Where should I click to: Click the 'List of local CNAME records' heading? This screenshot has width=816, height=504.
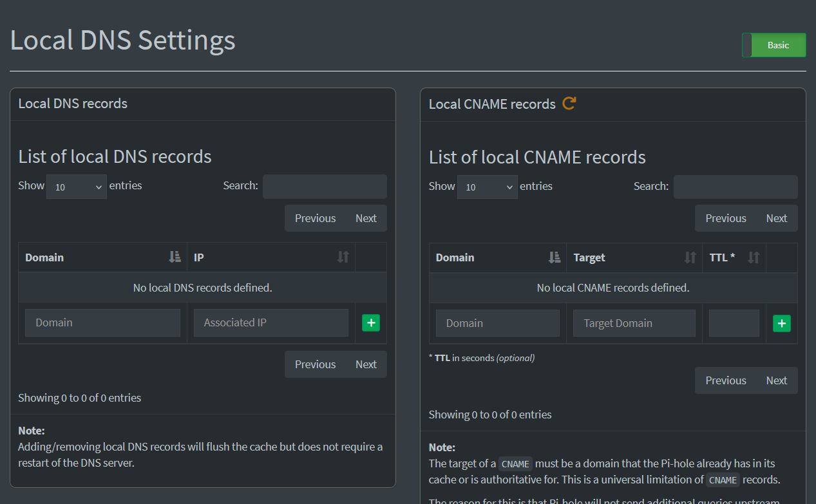[x=537, y=157]
